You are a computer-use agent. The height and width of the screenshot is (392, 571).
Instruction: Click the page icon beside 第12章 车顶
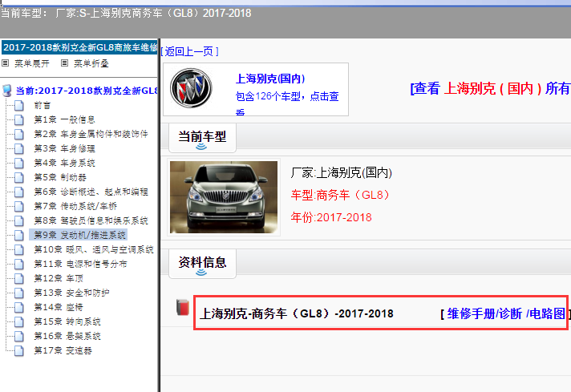point(19,278)
